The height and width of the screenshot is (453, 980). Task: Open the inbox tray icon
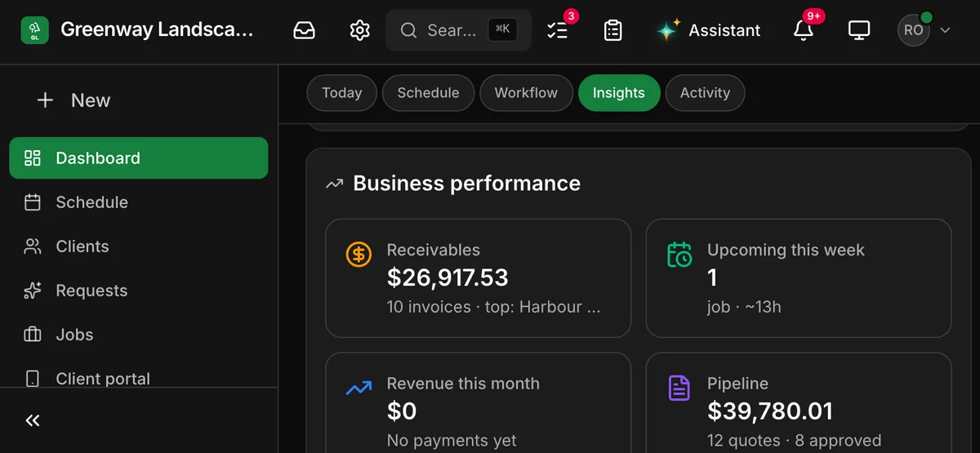coord(304,30)
